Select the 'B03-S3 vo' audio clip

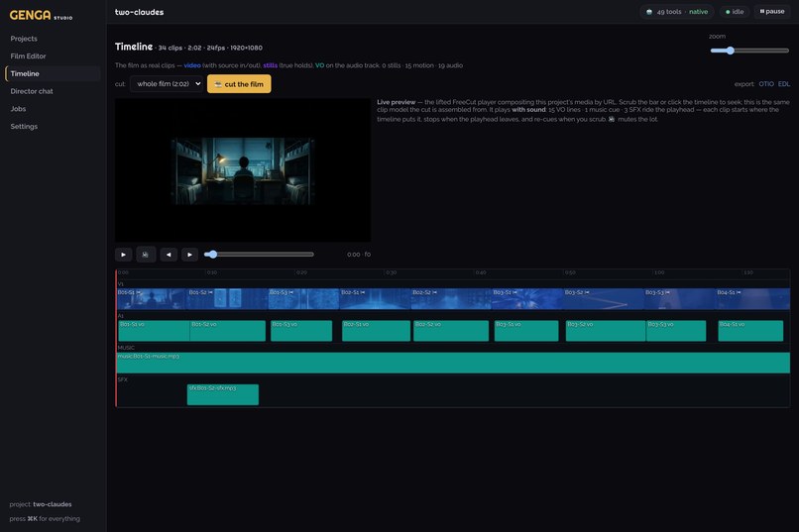(676, 331)
